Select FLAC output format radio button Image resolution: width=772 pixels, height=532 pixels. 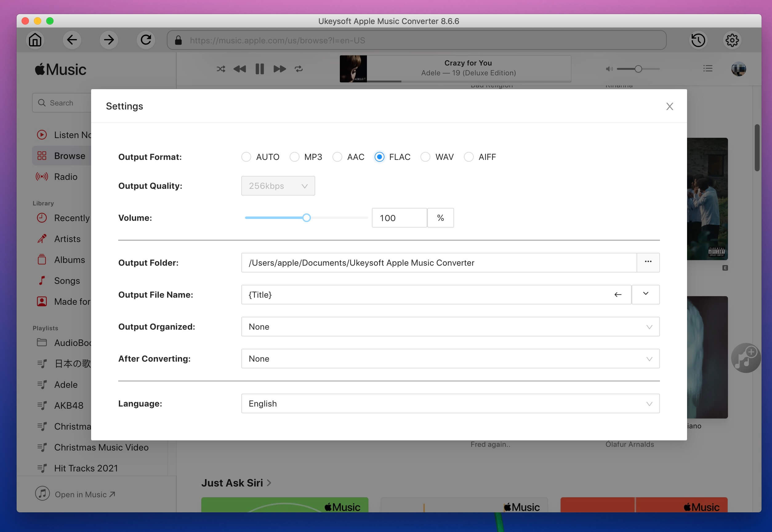(x=380, y=157)
